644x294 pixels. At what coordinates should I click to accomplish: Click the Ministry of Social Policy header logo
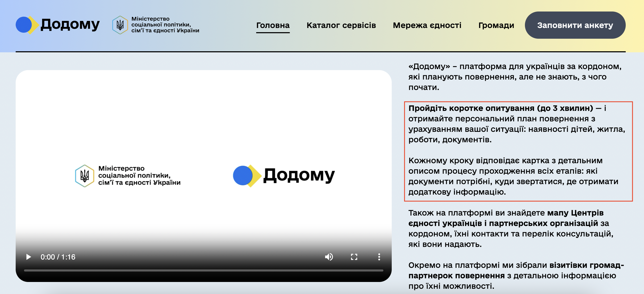[x=156, y=25]
